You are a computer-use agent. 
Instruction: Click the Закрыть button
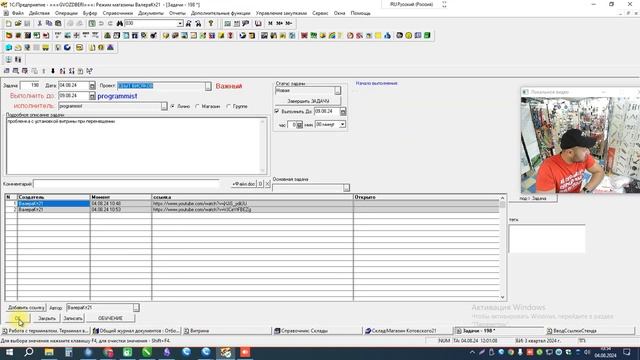[x=47, y=318]
